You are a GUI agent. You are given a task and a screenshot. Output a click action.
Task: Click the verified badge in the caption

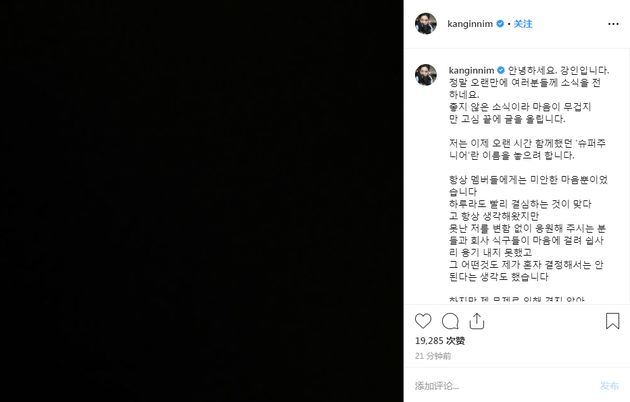[501, 70]
